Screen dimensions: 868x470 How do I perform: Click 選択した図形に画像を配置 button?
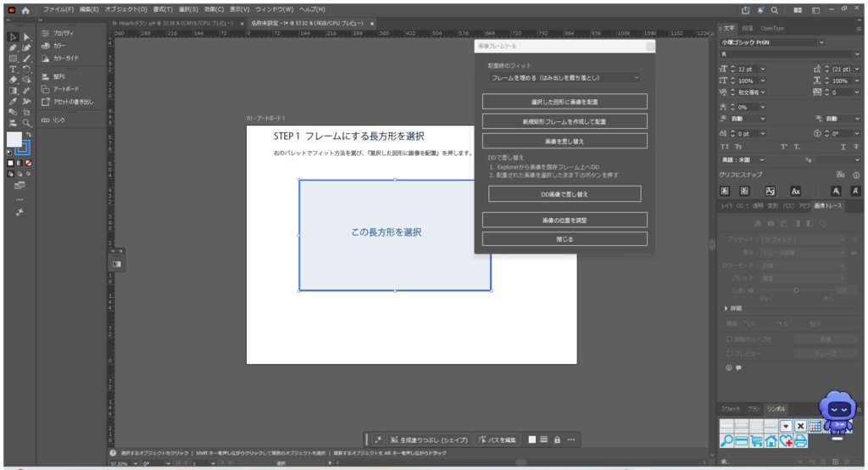pos(565,102)
